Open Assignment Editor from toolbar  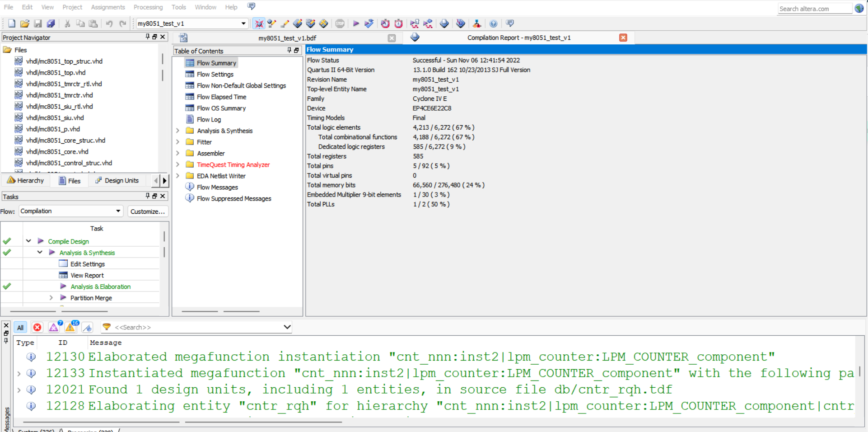[272, 23]
